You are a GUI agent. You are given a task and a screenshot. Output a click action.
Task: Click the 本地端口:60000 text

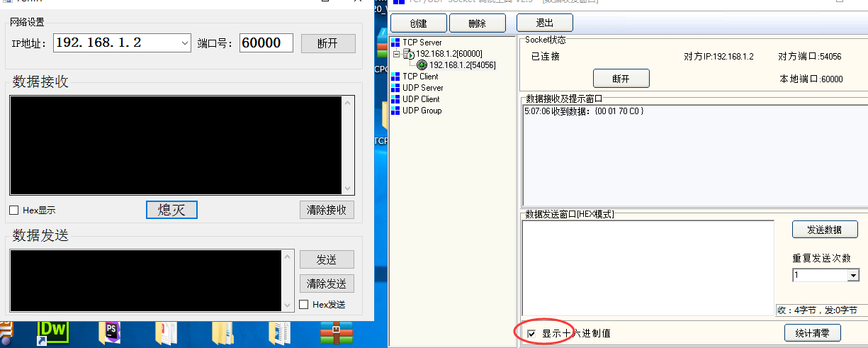tap(811, 79)
